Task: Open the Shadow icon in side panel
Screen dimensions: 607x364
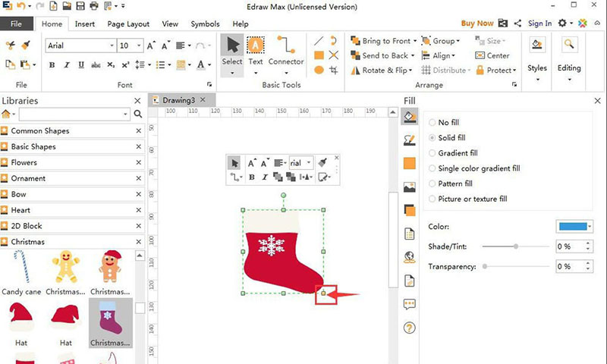Action: (x=409, y=210)
